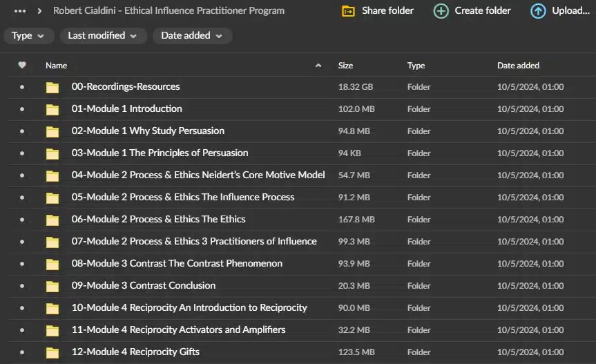Click Folder type cell for 05-Module 2 row

click(419, 198)
